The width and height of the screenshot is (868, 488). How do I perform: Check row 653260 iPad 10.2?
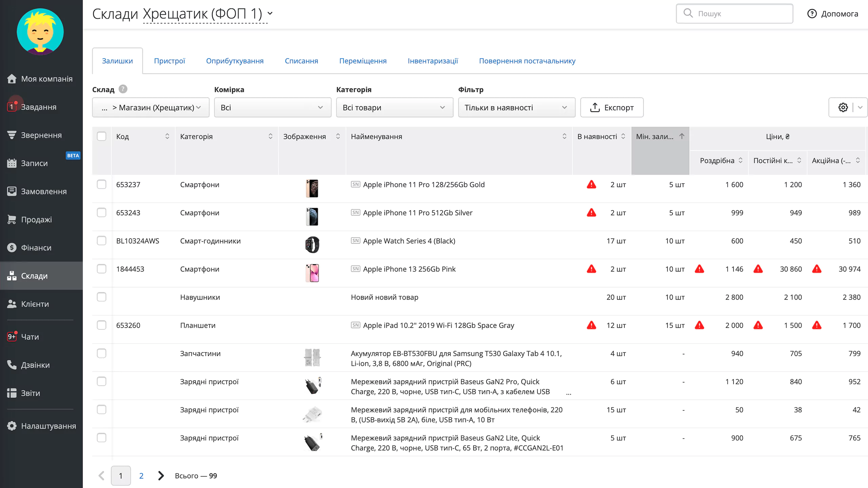pyautogui.click(x=101, y=325)
